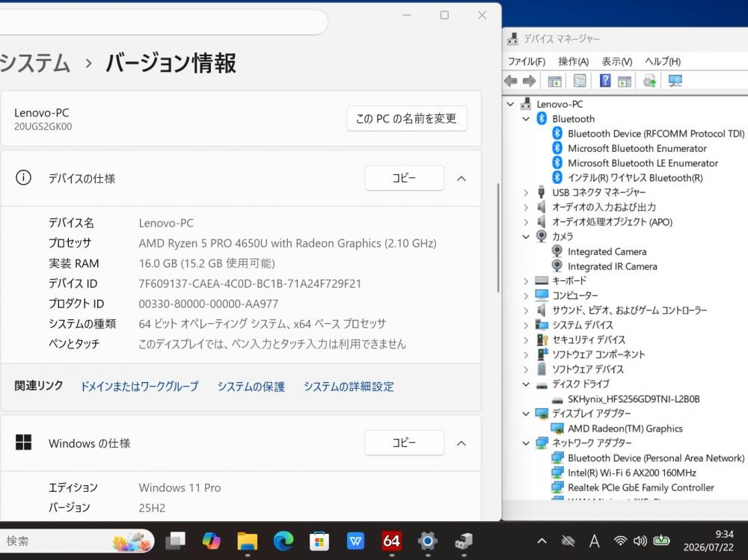
Task: Expand システム デバイス category
Action: (x=526, y=325)
